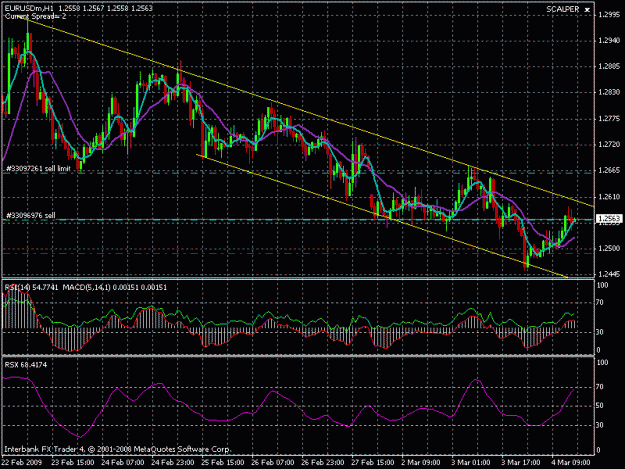Click the Interbank FX Trader 4 copyright text

pyautogui.click(x=118, y=449)
